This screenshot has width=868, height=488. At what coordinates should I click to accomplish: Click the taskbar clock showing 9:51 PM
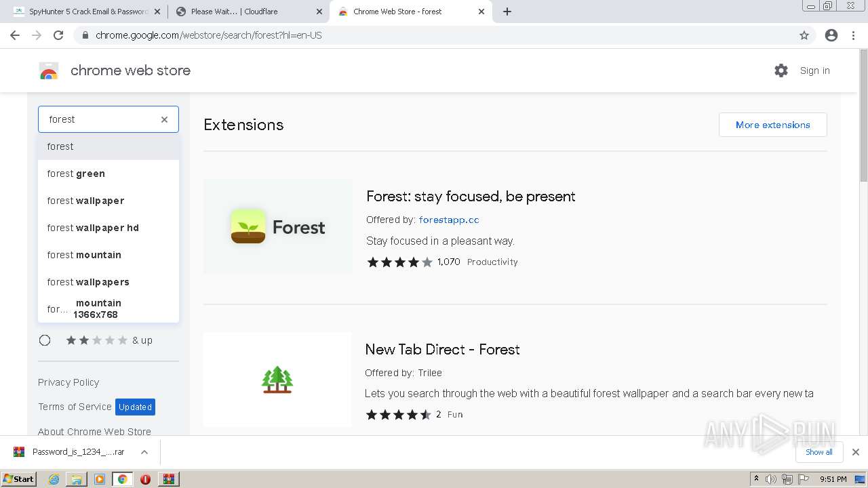(833, 479)
